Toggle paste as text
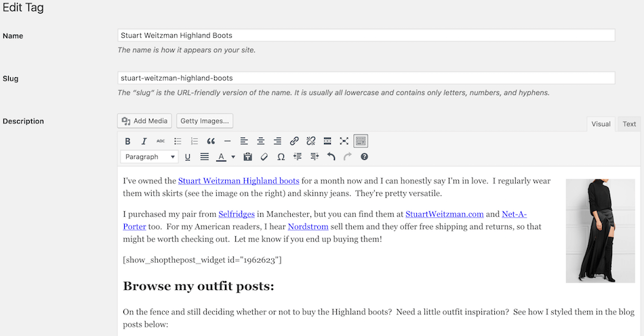Image resolution: width=644 pixels, height=336 pixels. pos(247,156)
